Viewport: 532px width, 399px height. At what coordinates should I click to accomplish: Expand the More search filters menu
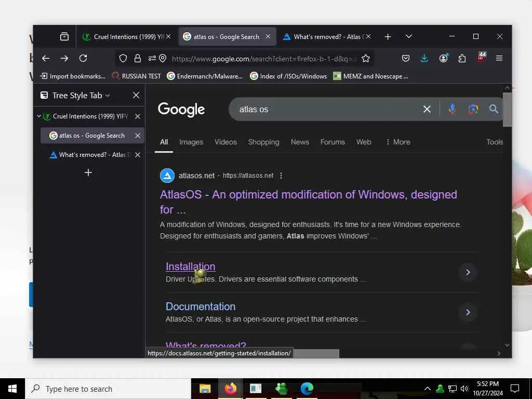[x=398, y=142]
